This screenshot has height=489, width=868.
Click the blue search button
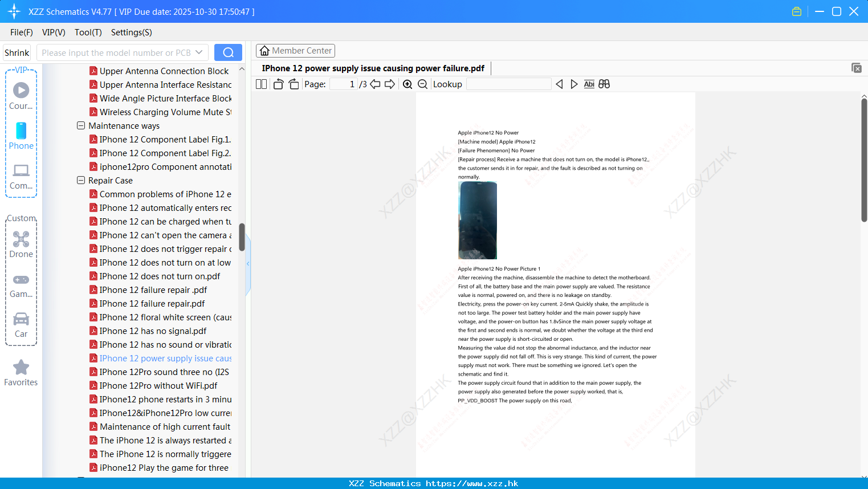click(x=228, y=52)
